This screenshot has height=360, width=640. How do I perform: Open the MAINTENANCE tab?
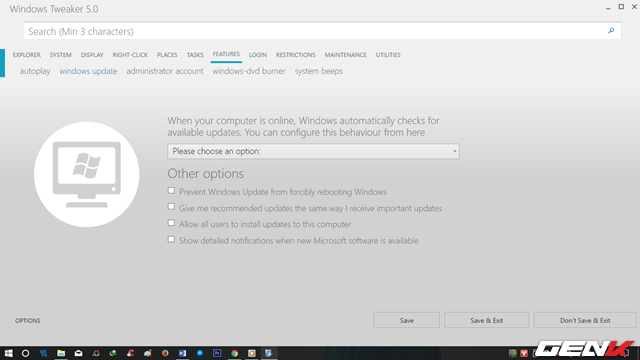346,55
